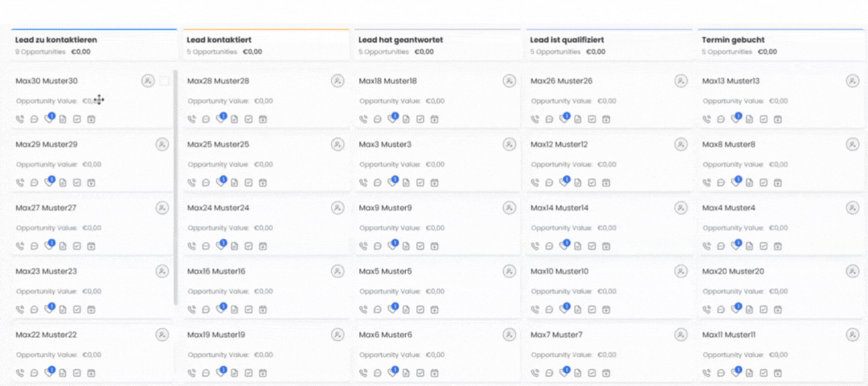Click phone icon on Max12 Muster12 card
The image size is (868, 386).
click(x=535, y=183)
